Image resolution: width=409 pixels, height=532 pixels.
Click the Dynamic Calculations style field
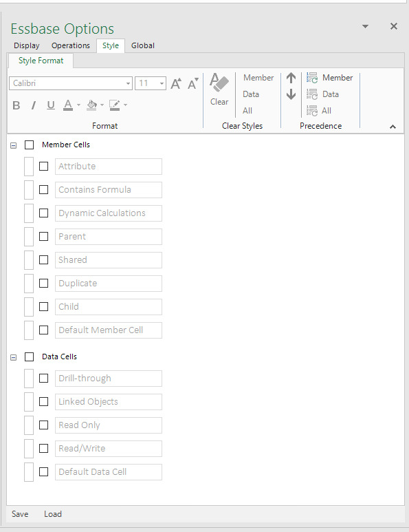(x=109, y=213)
